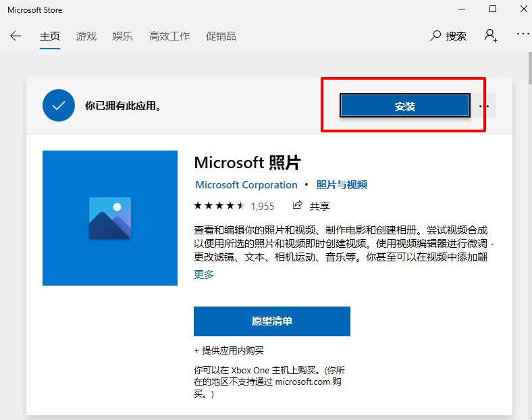This screenshot has width=532, height=420.
Task: Click the 愿望清单 wishlist button
Action: (x=272, y=321)
